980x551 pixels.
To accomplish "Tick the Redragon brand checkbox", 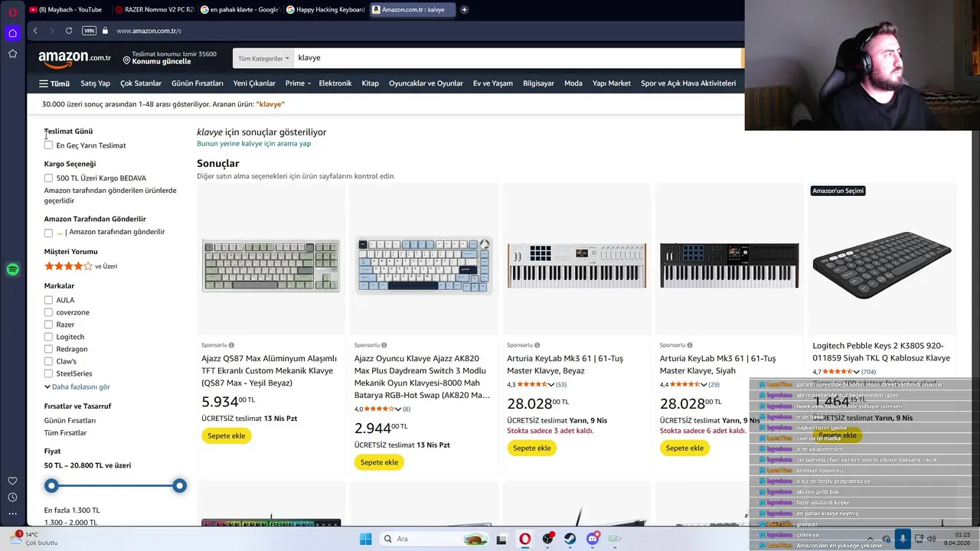I will pos(48,349).
